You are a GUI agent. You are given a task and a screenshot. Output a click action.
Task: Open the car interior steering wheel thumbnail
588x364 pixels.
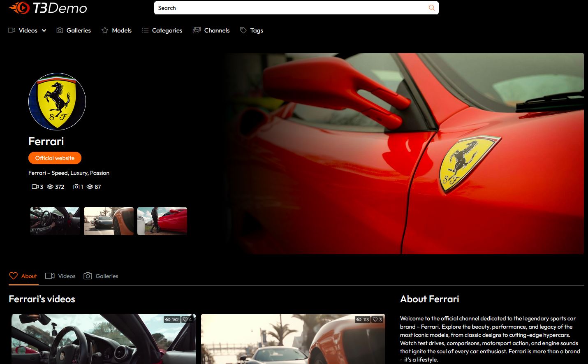tap(55, 221)
